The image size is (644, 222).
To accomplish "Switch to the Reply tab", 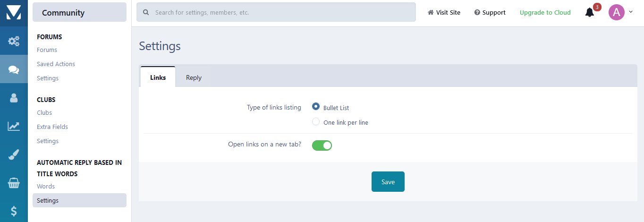I will (194, 77).
